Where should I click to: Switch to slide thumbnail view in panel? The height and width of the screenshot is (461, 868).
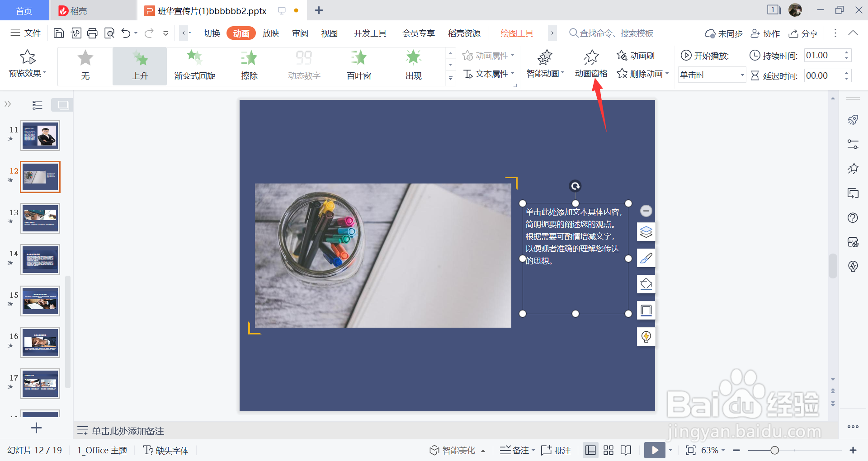click(x=62, y=105)
